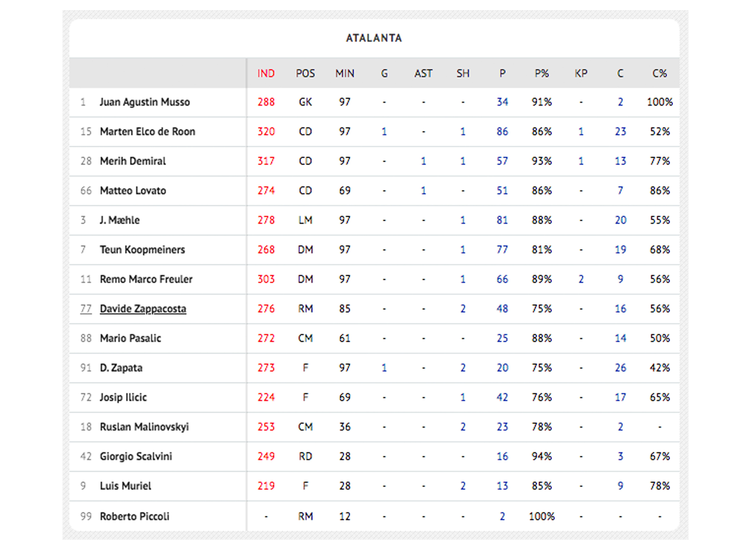Select Marten Elco de Roon name
The width and height of the screenshot is (756, 554).
point(148,132)
